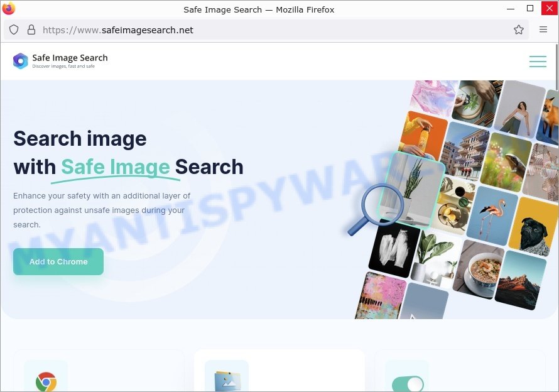
Task: Close the Firefox window
Action: coord(550,8)
